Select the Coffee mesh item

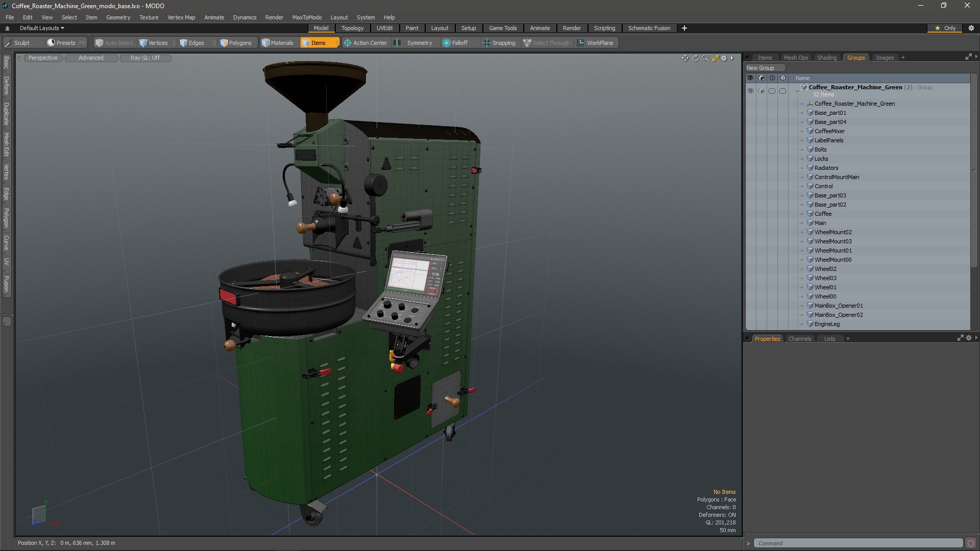(x=822, y=213)
